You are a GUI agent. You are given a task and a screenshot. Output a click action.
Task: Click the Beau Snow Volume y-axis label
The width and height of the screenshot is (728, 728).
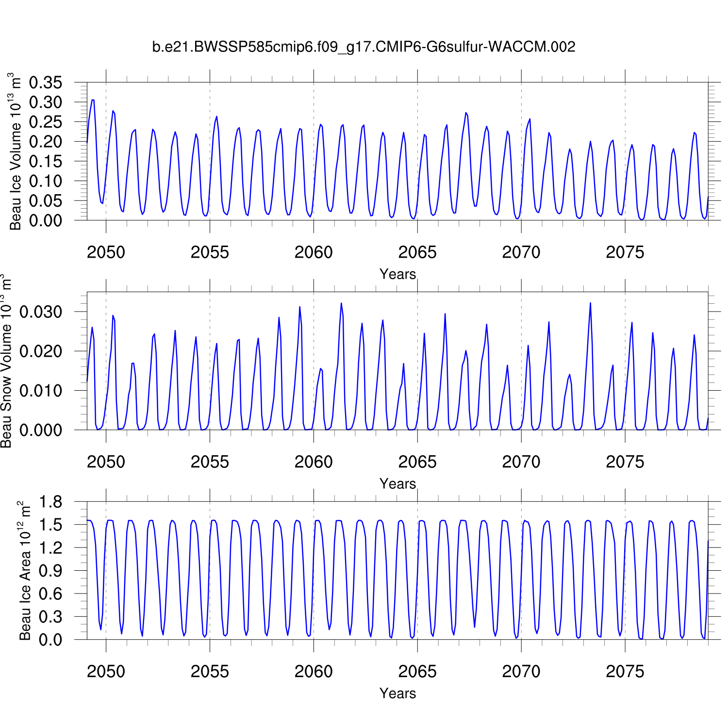pyautogui.click(x=6, y=361)
